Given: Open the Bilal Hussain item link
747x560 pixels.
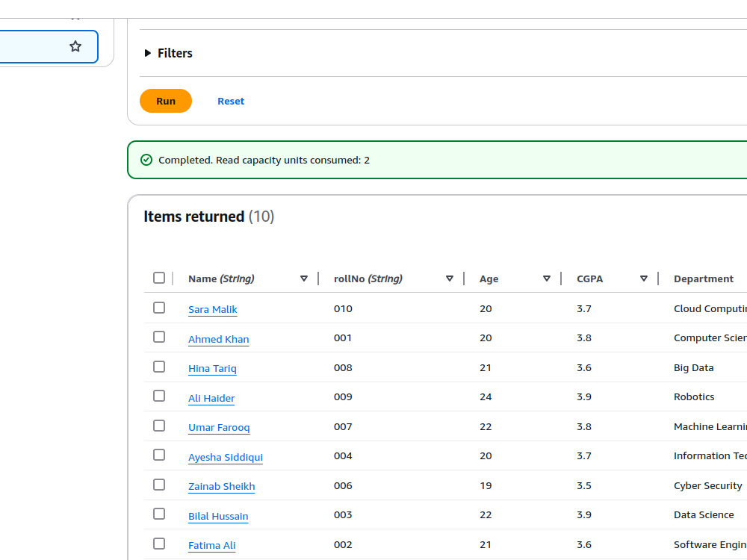Looking at the screenshot, I should point(218,516).
